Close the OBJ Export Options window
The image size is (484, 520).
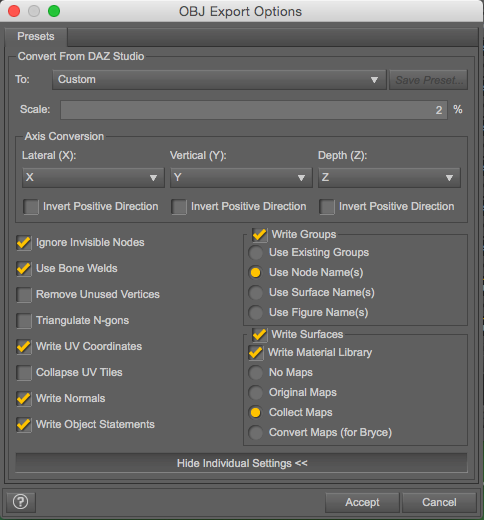point(14,11)
